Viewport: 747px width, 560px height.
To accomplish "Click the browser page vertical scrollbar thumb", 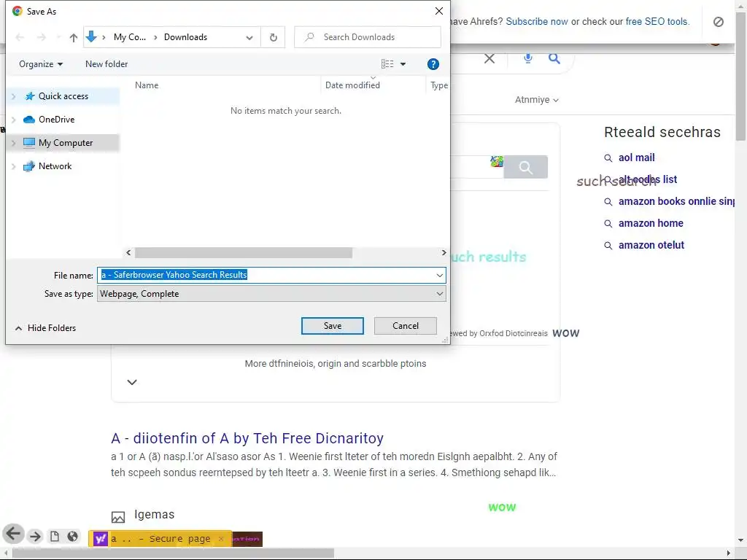I will coord(740,76).
